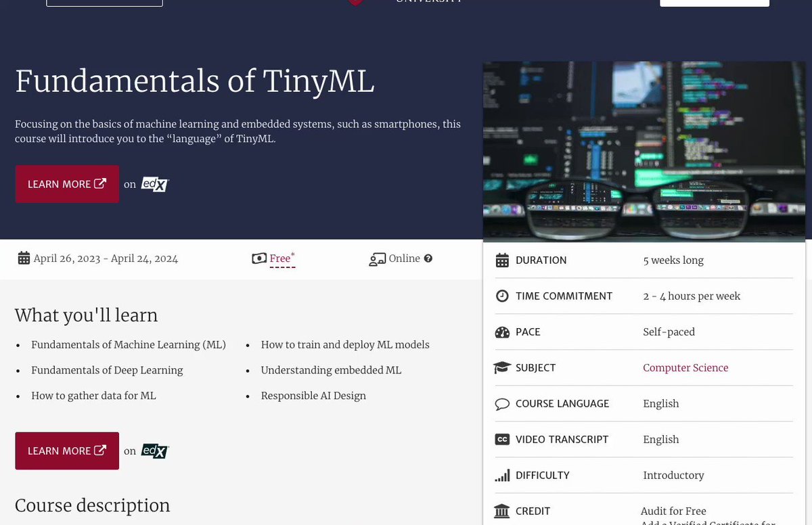Click edX logo beside the upper Learn More
This screenshot has height=525, width=812.
154,184
